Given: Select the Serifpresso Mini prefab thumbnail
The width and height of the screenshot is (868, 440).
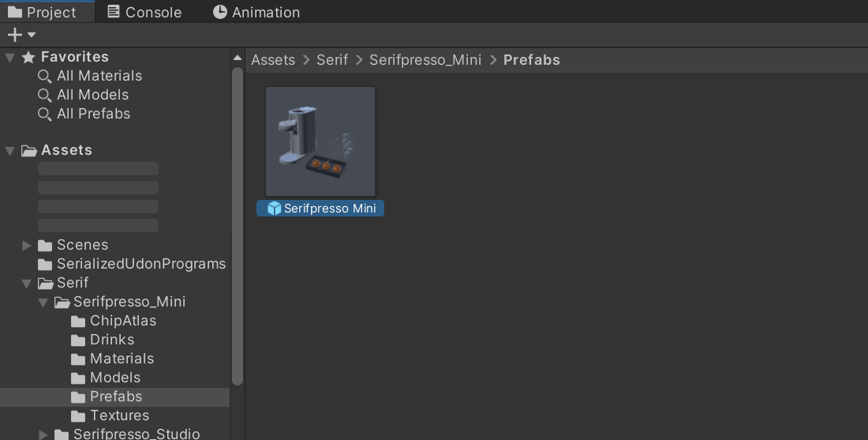Looking at the screenshot, I should coord(320,141).
